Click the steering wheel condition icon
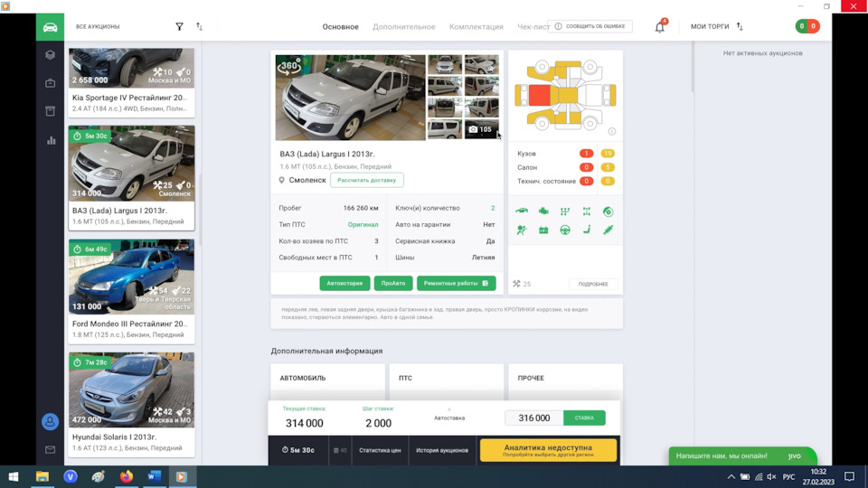Screen dimensions: 868x488 564,230
